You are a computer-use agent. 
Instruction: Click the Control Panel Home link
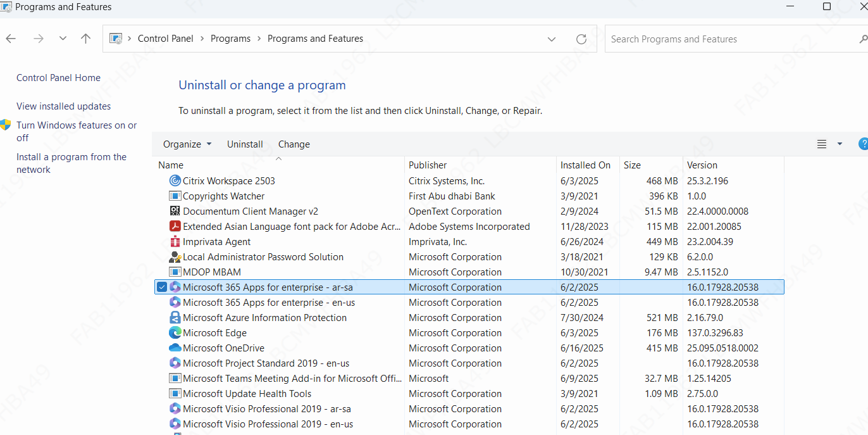pos(58,78)
